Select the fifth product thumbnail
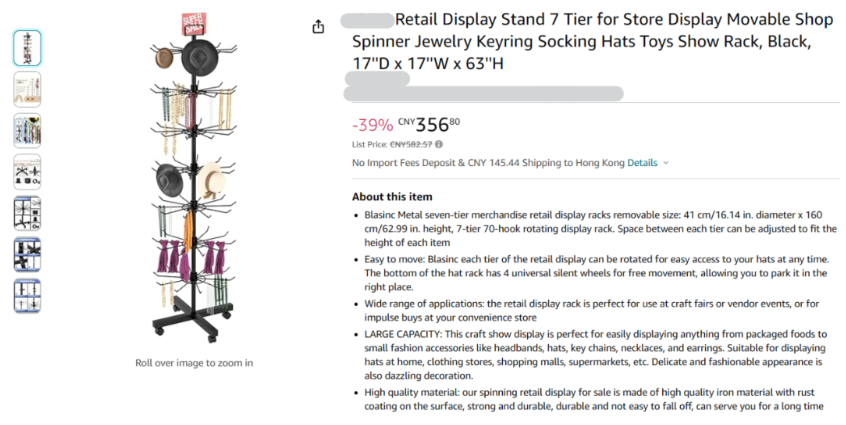The width and height of the screenshot is (846, 425). (x=27, y=214)
